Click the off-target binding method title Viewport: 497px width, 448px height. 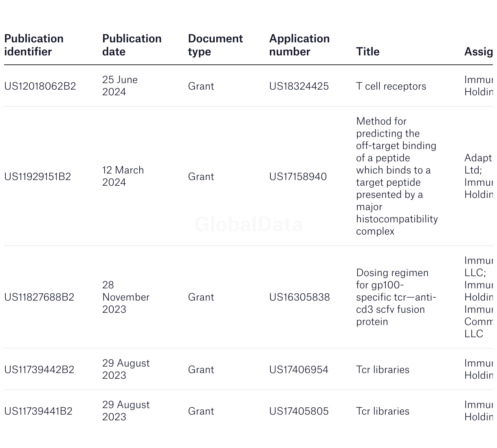coord(396,176)
